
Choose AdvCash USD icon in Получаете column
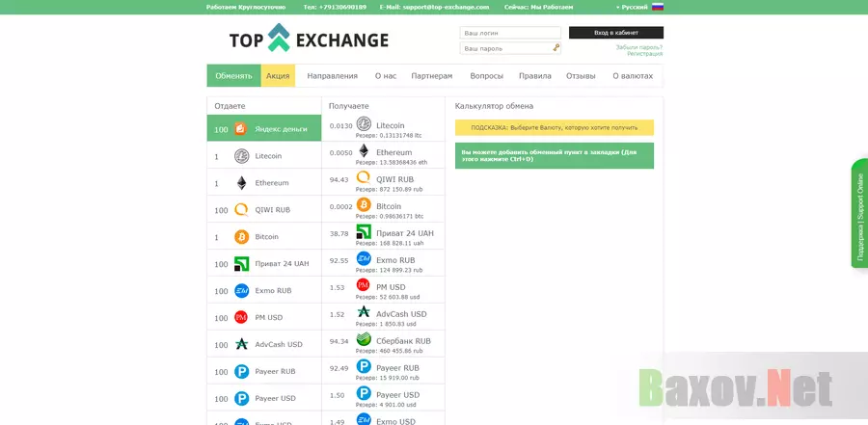point(364,312)
